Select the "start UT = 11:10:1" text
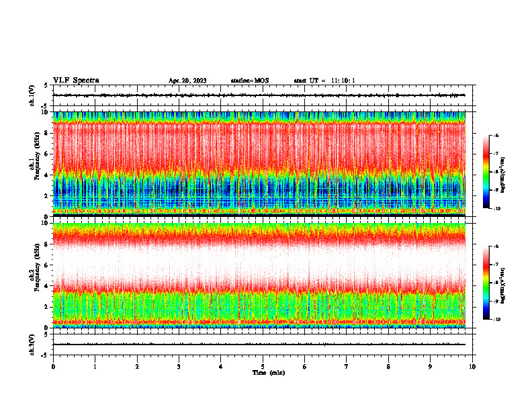532x411 pixels. (x=324, y=81)
